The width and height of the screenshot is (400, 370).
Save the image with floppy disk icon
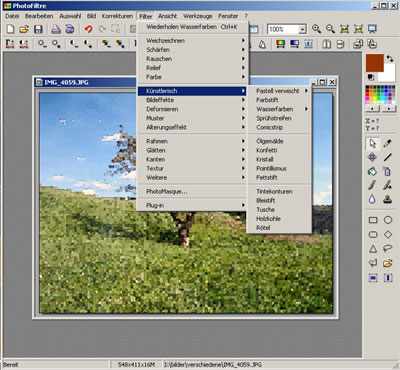pyautogui.click(x=38, y=29)
